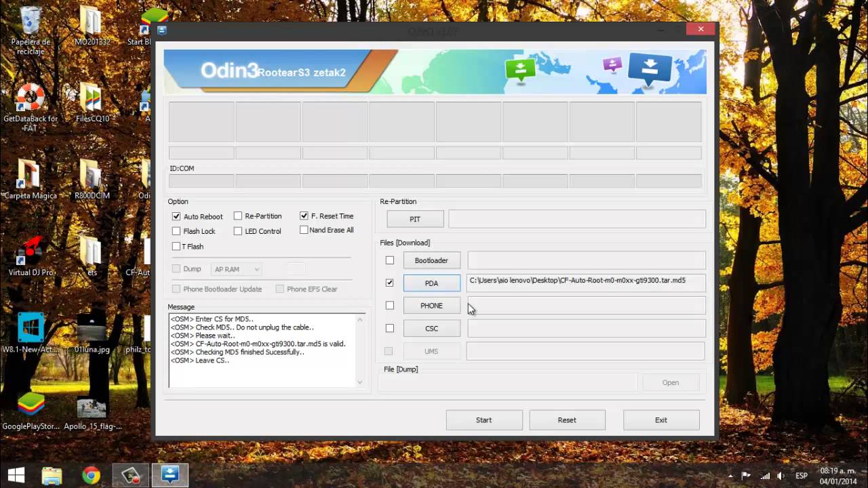Close the Odin3 window
Image resolution: width=868 pixels, height=488 pixels.
[700, 29]
